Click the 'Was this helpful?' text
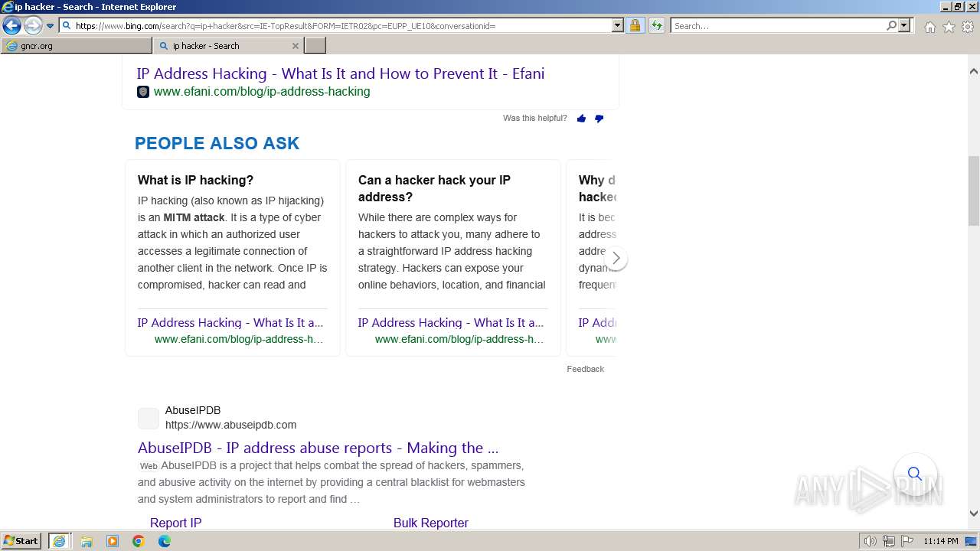This screenshot has width=980, height=551. click(535, 119)
